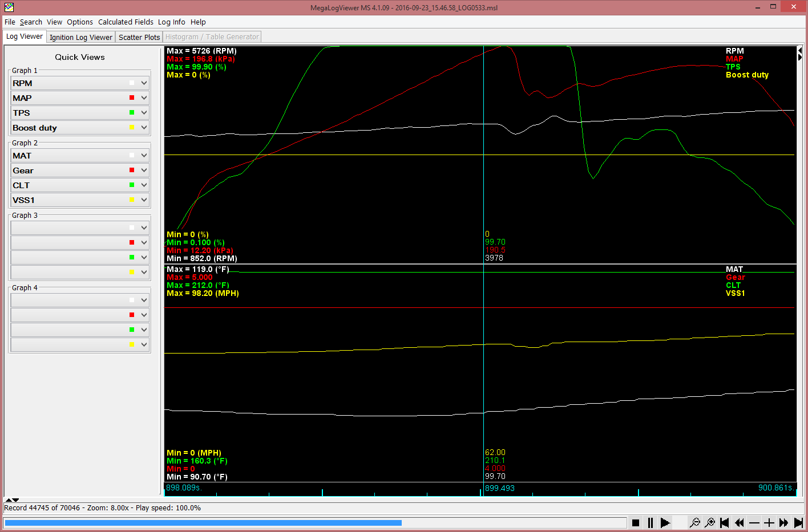Viewport: 808px width, 532px height.
Task: Click the minus icon in playback controls
Action: (754, 523)
